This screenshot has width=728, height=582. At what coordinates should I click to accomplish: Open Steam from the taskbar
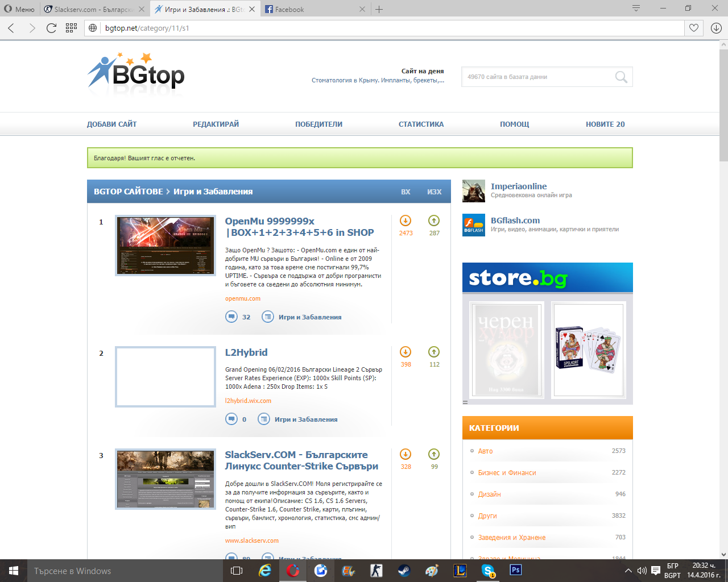pyautogui.click(x=404, y=571)
